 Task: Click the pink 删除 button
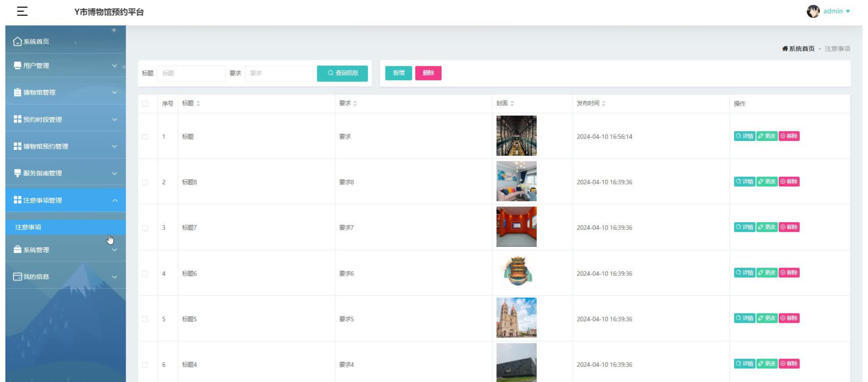click(428, 73)
